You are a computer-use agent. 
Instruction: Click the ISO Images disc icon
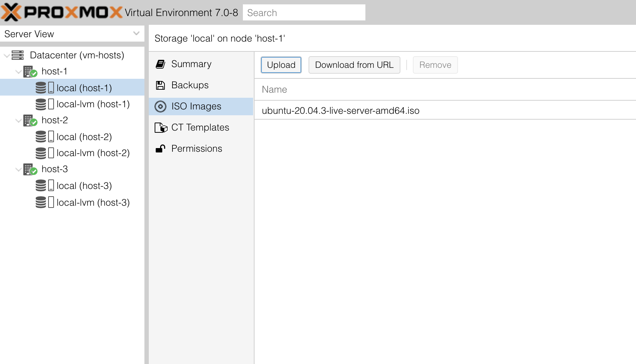[160, 107]
